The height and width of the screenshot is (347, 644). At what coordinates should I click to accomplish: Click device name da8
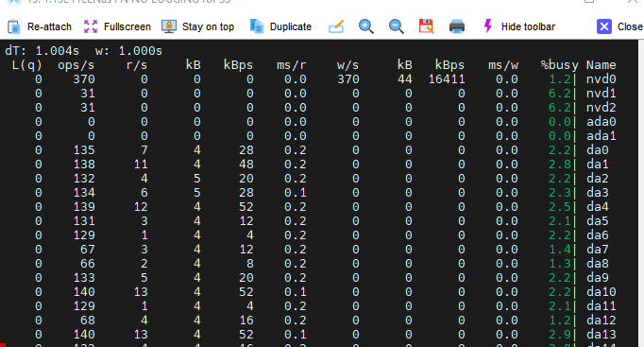pyautogui.click(x=597, y=264)
